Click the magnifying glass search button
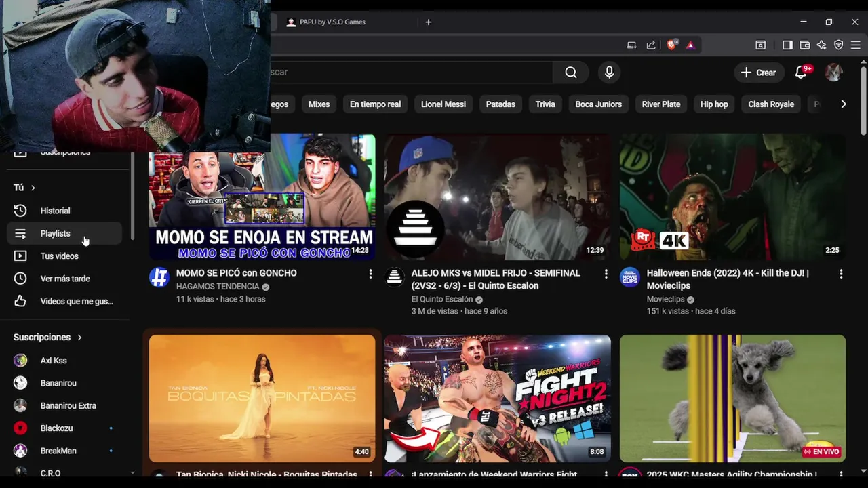868x488 pixels. [x=571, y=73]
